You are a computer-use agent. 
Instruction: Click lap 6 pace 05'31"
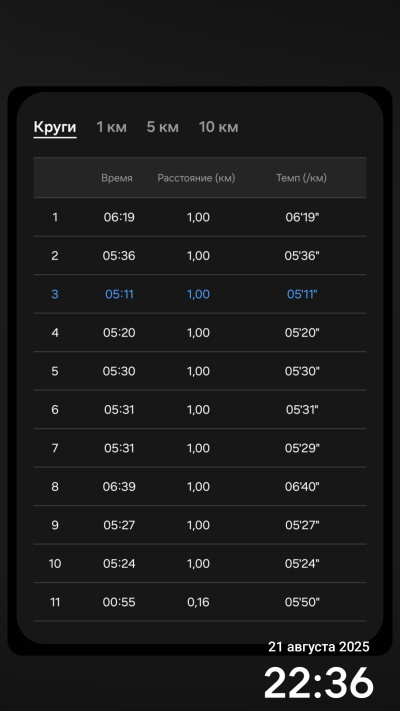[x=302, y=410]
